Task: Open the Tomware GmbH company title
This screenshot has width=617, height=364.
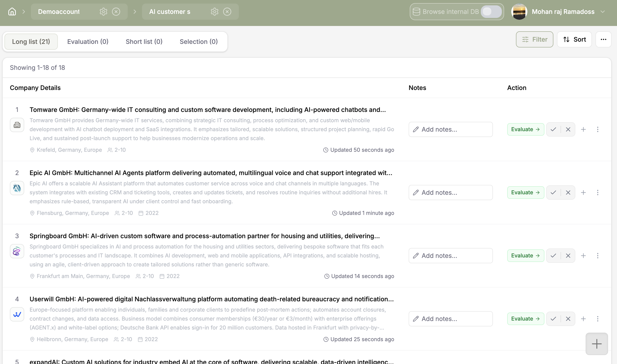Action: point(208,110)
